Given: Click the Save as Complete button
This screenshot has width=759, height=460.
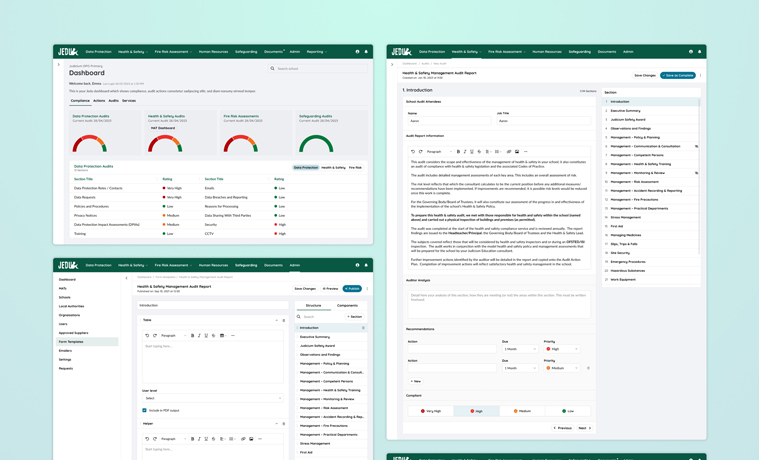Looking at the screenshot, I should point(678,76).
